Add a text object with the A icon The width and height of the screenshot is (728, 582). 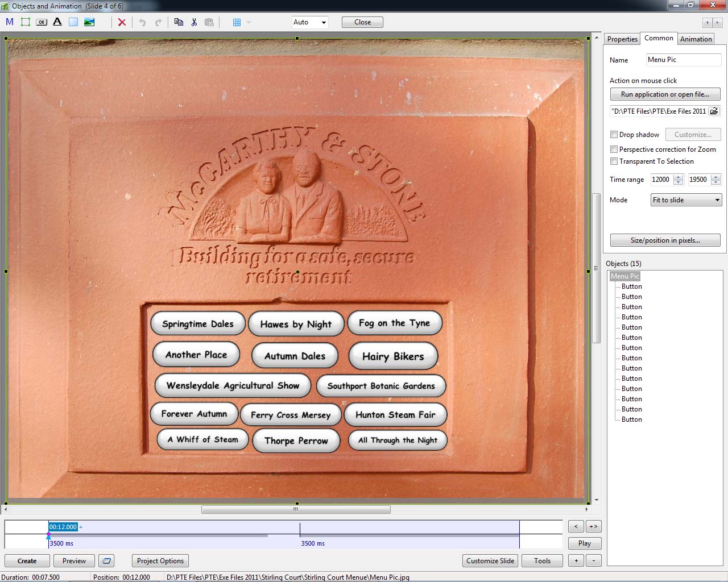(57, 22)
